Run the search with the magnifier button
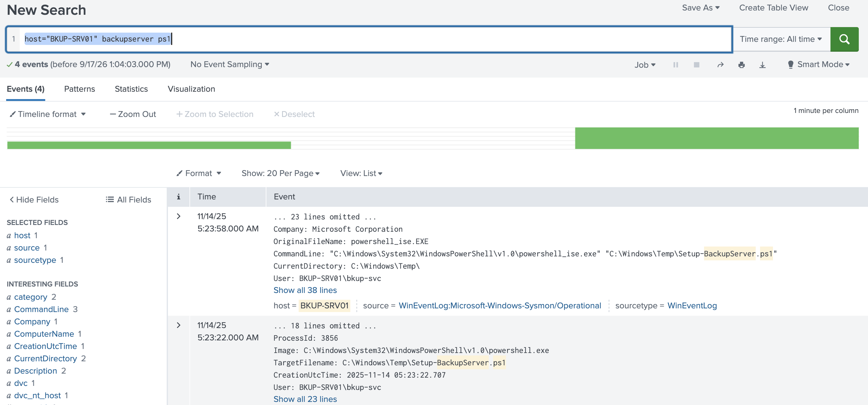Image resolution: width=868 pixels, height=405 pixels. tap(844, 39)
